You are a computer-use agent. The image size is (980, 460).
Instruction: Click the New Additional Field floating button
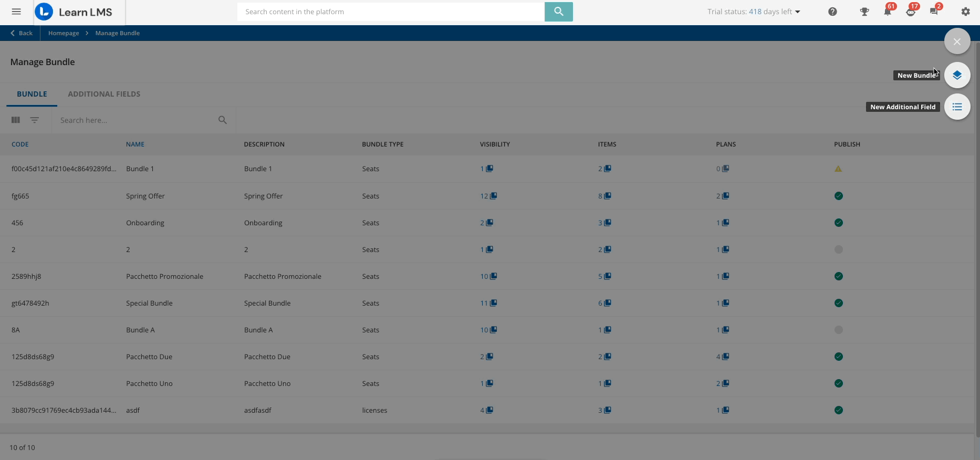(957, 107)
